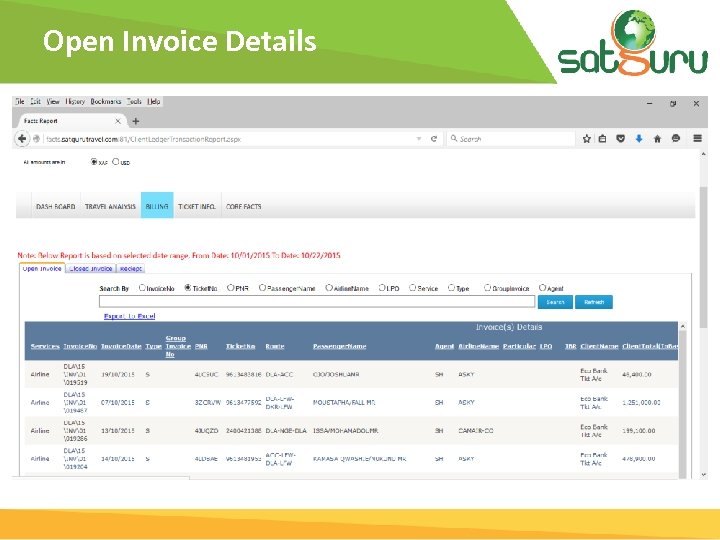Select Type search radio button
The width and height of the screenshot is (720, 540).
[x=451, y=288]
